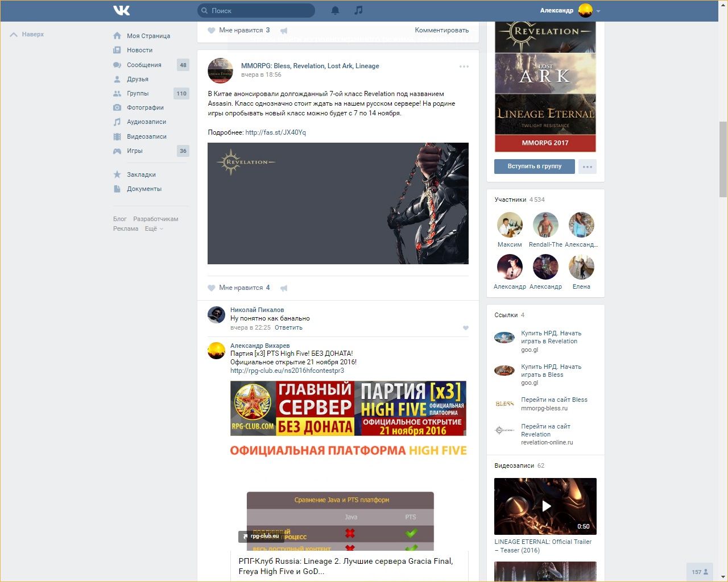Expand the Ещё footer dropdown
728x582 pixels.
tap(154, 228)
